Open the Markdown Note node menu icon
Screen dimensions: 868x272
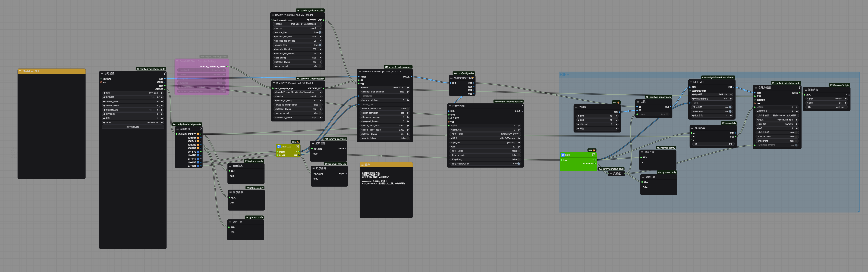(x=20, y=71)
